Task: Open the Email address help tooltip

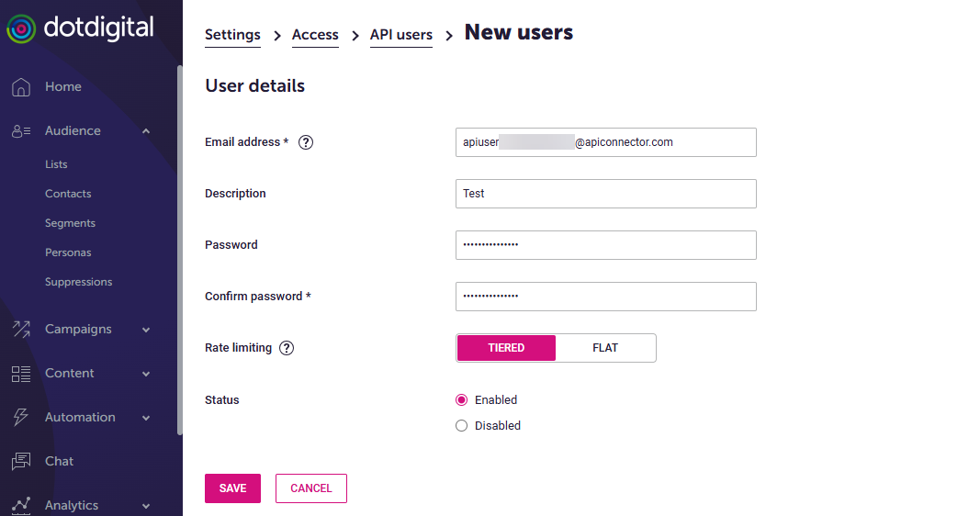Action: [x=307, y=142]
